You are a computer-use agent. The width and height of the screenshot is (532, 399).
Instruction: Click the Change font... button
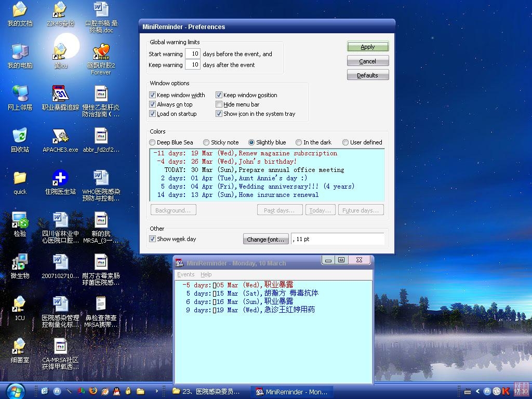[x=265, y=239]
